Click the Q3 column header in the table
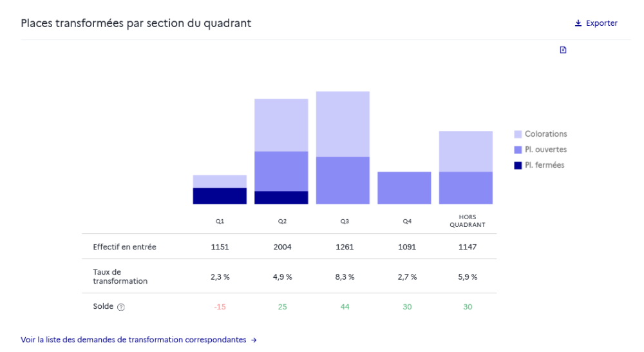The height and width of the screenshot is (352, 644). tap(345, 221)
